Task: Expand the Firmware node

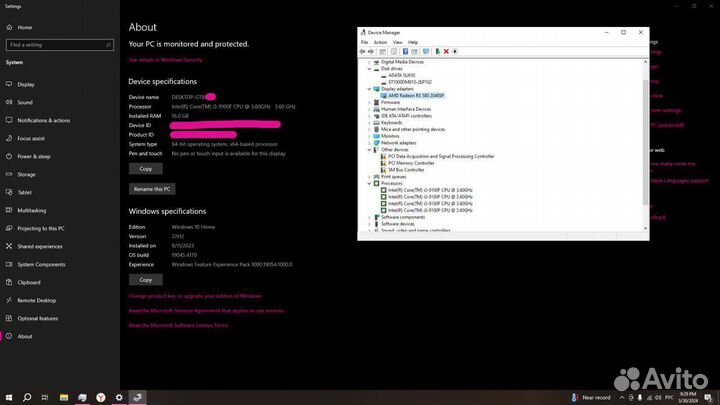Action: tap(369, 102)
